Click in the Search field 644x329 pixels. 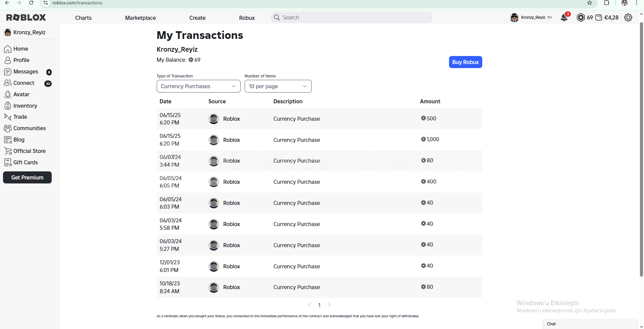point(351,17)
